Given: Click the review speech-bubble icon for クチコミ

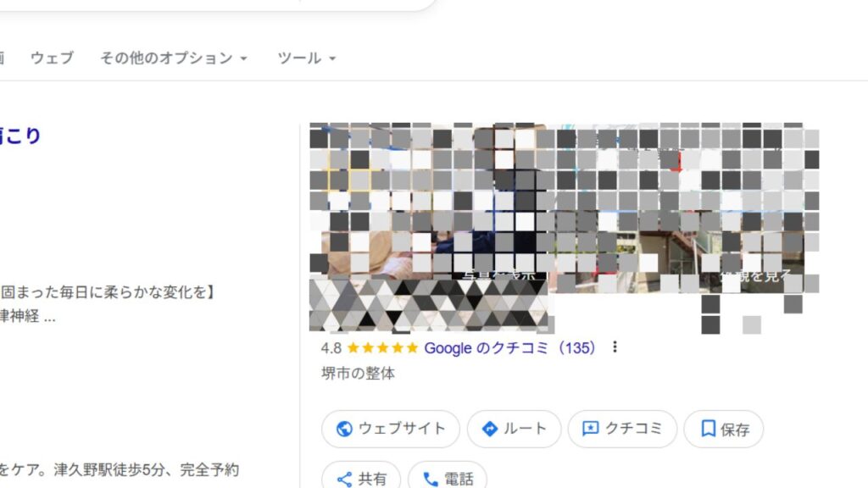Looking at the screenshot, I should coord(590,429).
